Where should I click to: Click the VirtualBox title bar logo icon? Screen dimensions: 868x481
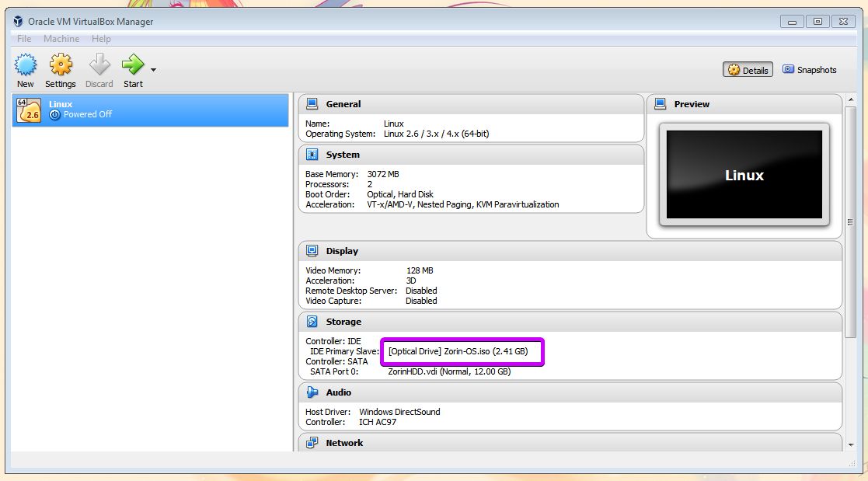pos(19,21)
